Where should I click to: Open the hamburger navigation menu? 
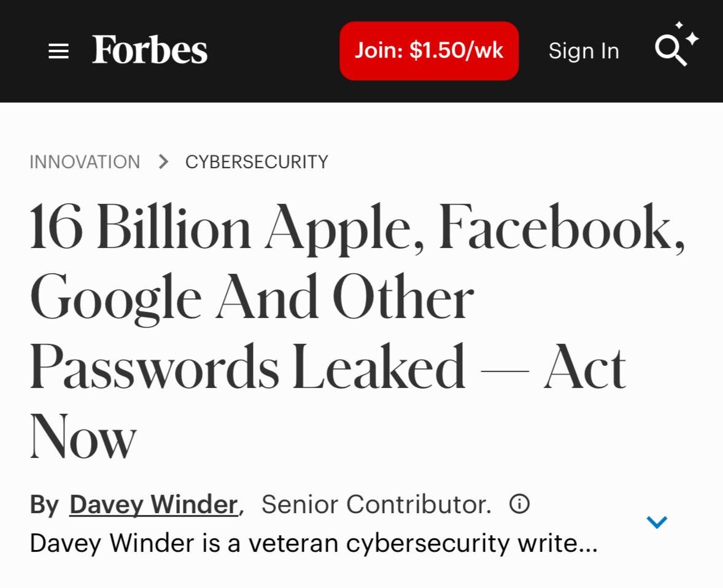(58, 52)
